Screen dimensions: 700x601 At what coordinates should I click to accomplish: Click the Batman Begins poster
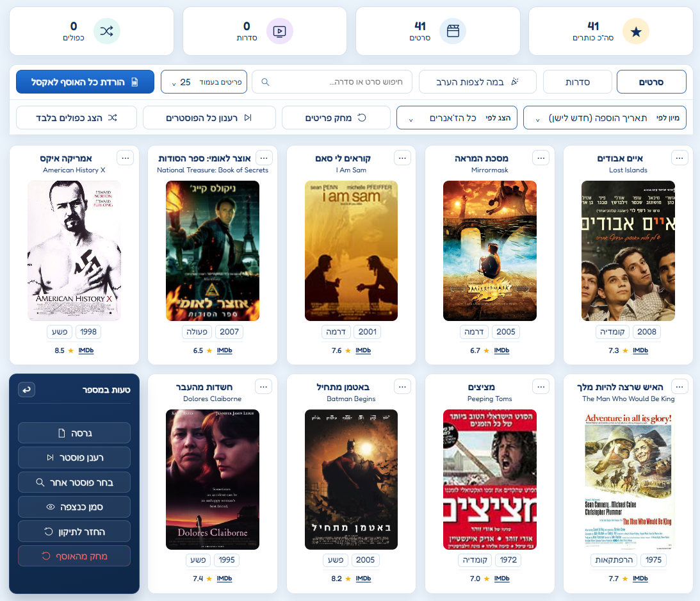coord(352,479)
